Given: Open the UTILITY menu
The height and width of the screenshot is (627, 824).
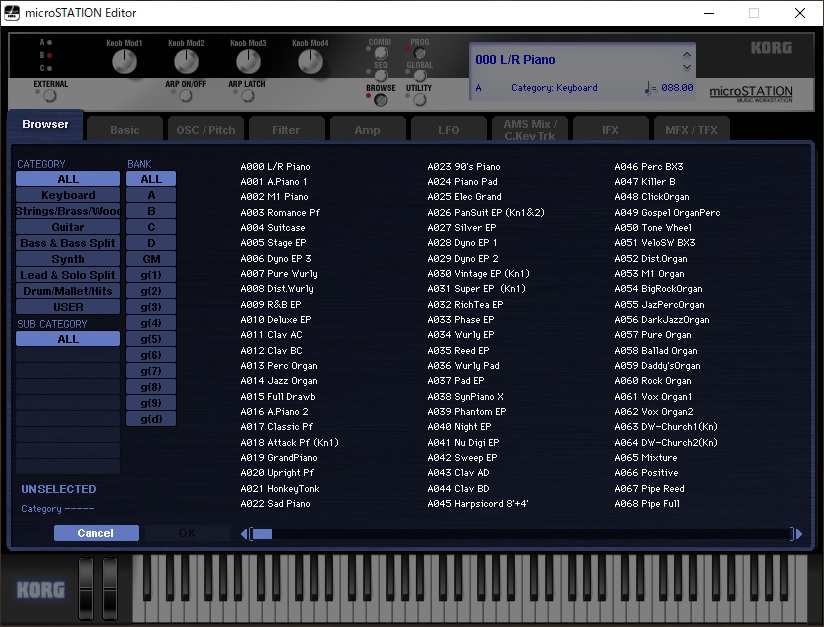Looking at the screenshot, I should (420, 99).
